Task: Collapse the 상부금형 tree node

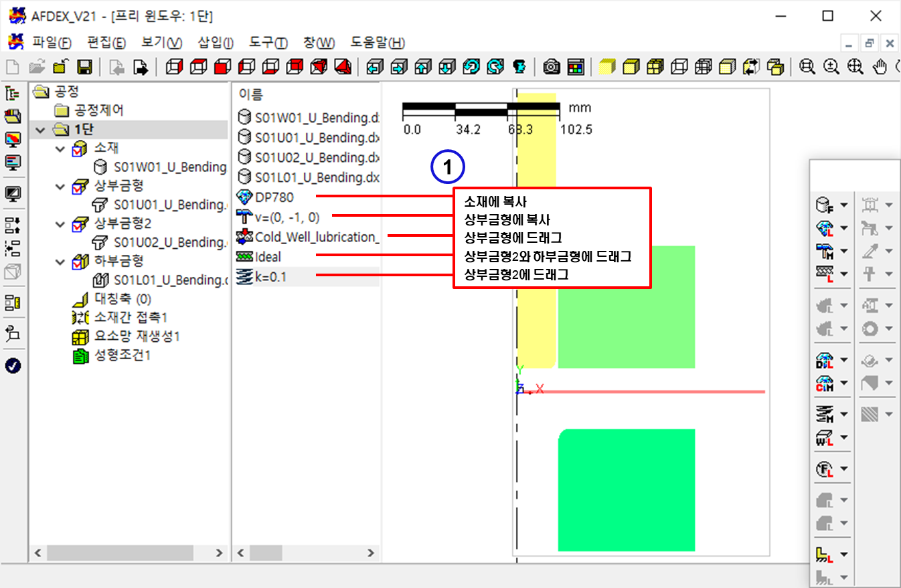Action: coord(61,186)
